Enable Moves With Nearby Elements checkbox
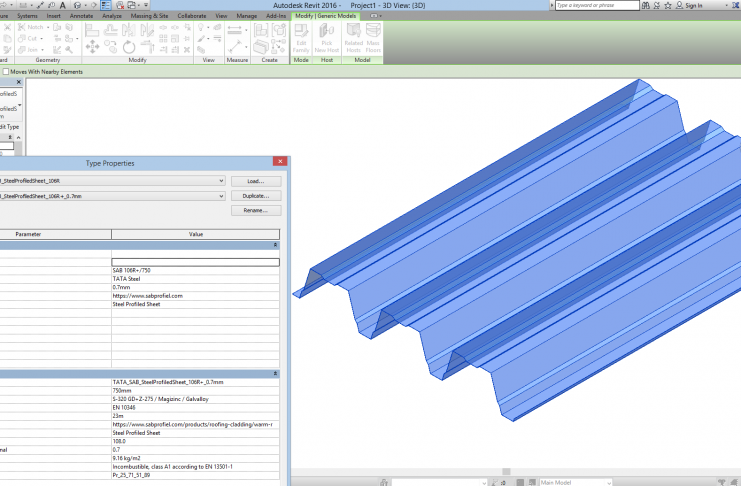741x486 pixels. point(5,72)
